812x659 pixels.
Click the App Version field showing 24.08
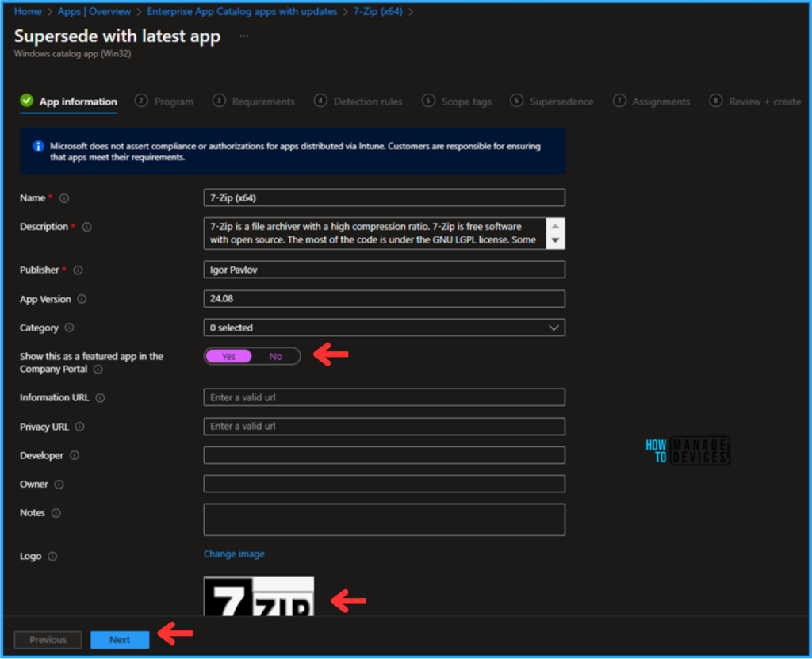[385, 299]
